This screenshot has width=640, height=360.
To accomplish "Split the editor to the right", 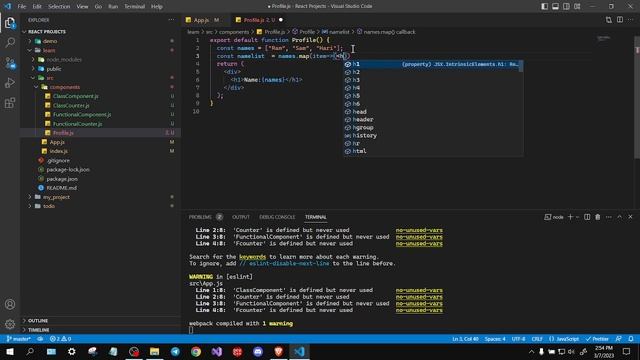I will coord(620,20).
